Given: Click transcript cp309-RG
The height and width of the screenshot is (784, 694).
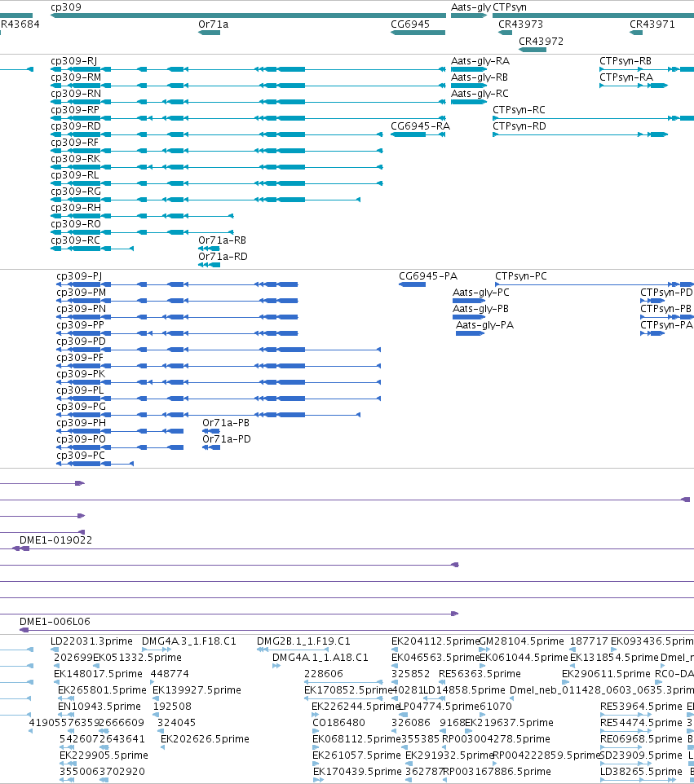Looking at the screenshot, I should [206, 200].
